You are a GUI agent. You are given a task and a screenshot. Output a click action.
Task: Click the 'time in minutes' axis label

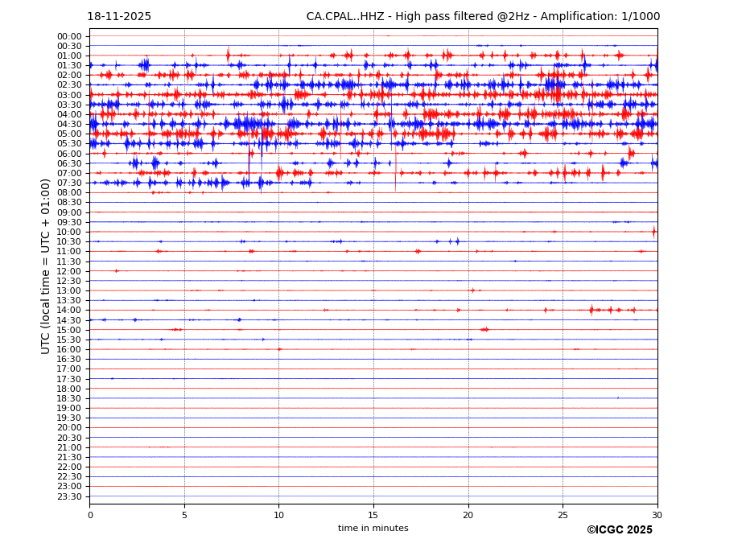(373, 529)
